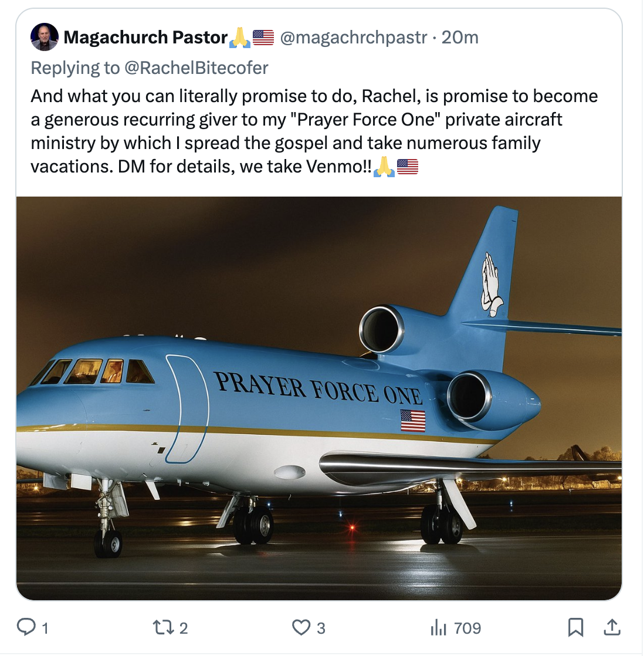Expand the reply thread under the post
This screenshot has height=656, width=644.
28,627
